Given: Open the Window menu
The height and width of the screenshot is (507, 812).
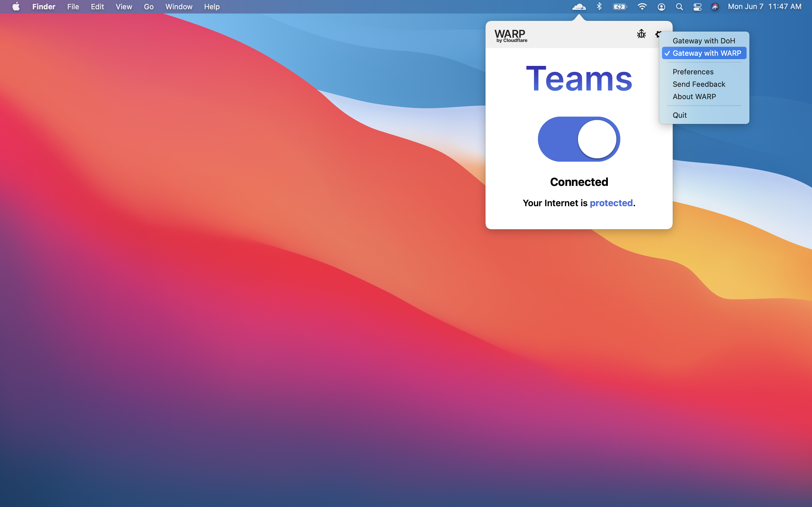Looking at the screenshot, I should click(178, 6).
